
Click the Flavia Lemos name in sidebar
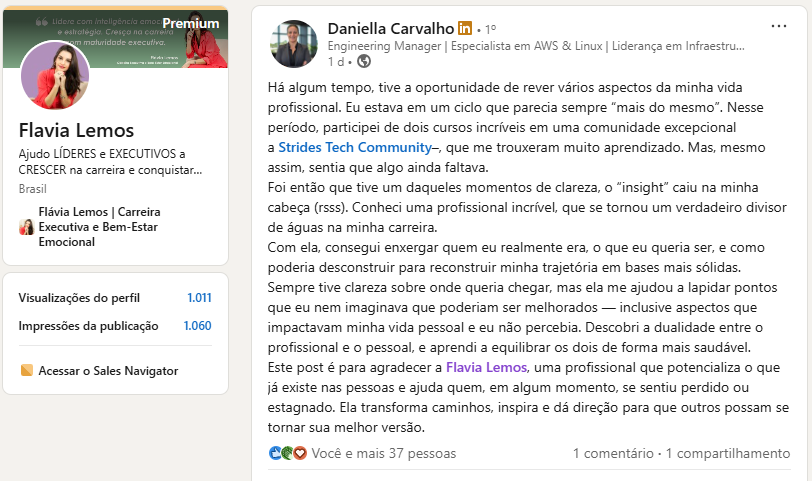[x=76, y=131]
